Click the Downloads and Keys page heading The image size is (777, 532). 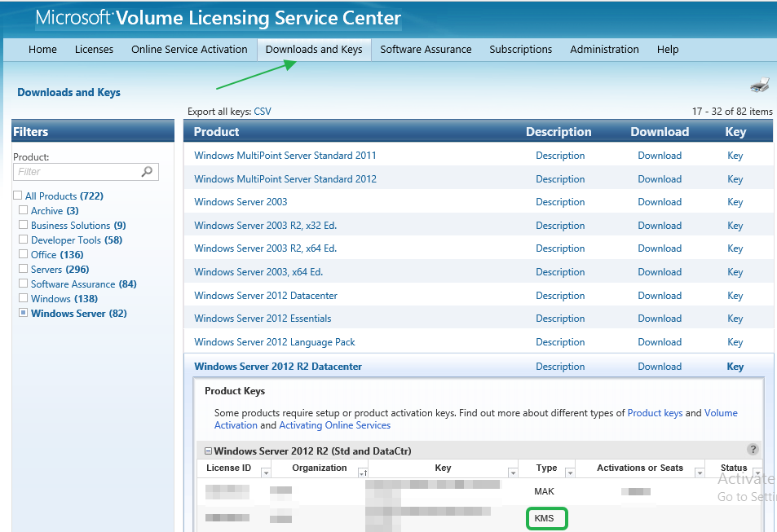[x=68, y=93]
